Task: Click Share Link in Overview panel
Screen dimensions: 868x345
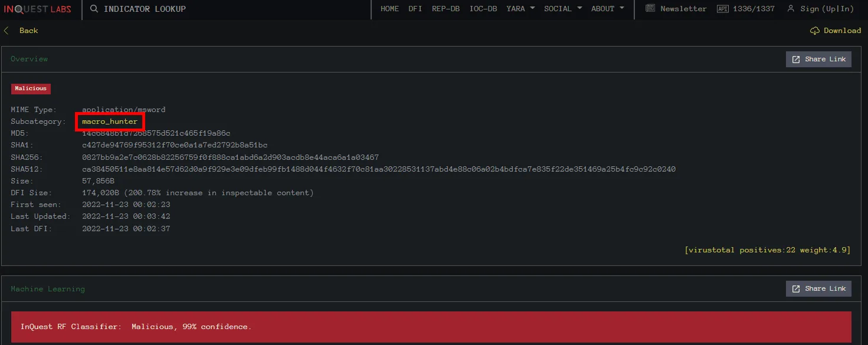Action: pos(818,59)
